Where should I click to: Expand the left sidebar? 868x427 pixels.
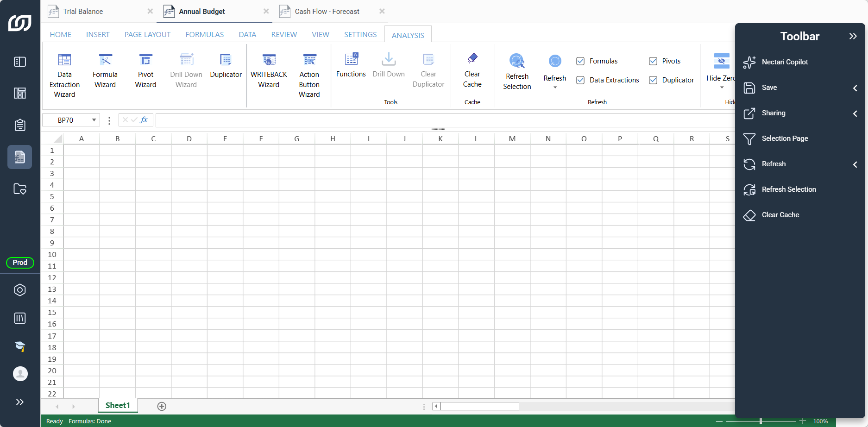tap(20, 402)
